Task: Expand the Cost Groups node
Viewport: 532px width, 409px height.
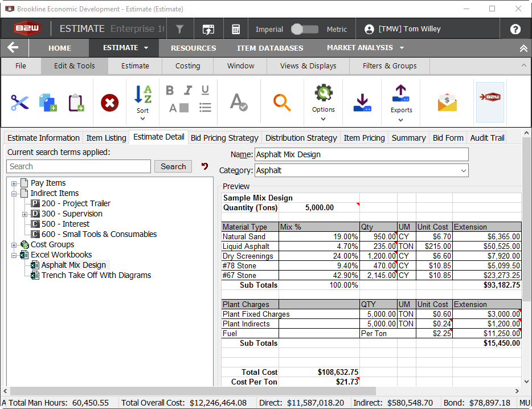Action: pyautogui.click(x=14, y=245)
